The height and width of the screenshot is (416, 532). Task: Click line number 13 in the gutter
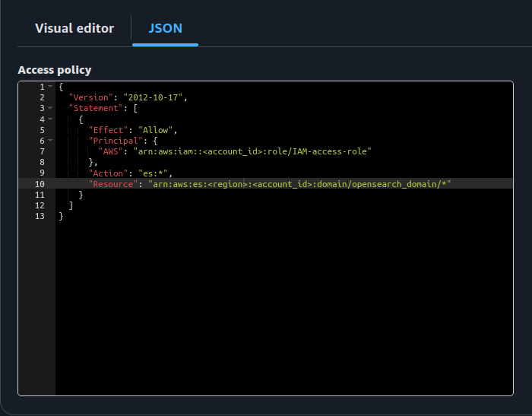tap(40, 216)
